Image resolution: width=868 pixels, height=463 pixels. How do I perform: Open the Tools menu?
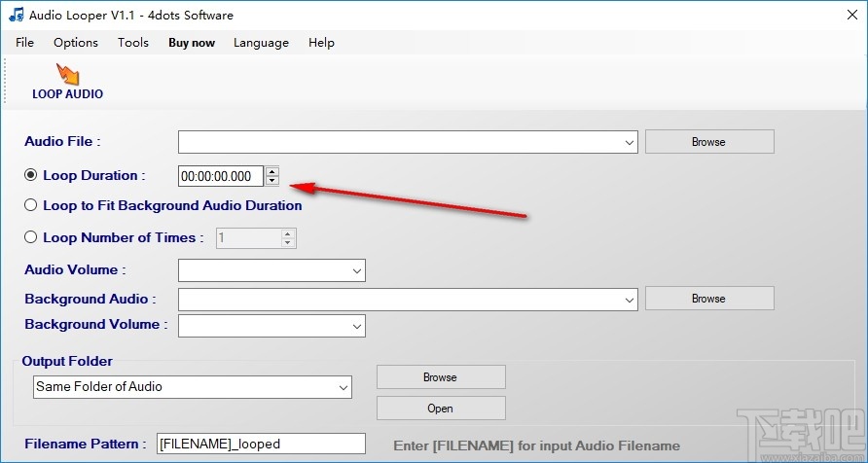tap(133, 43)
